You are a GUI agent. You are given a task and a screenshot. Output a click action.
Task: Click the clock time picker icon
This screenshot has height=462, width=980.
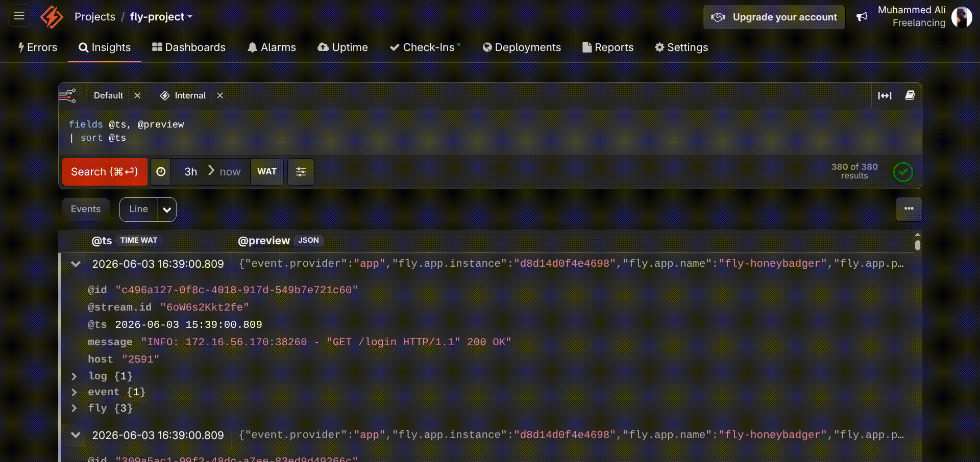(x=161, y=172)
